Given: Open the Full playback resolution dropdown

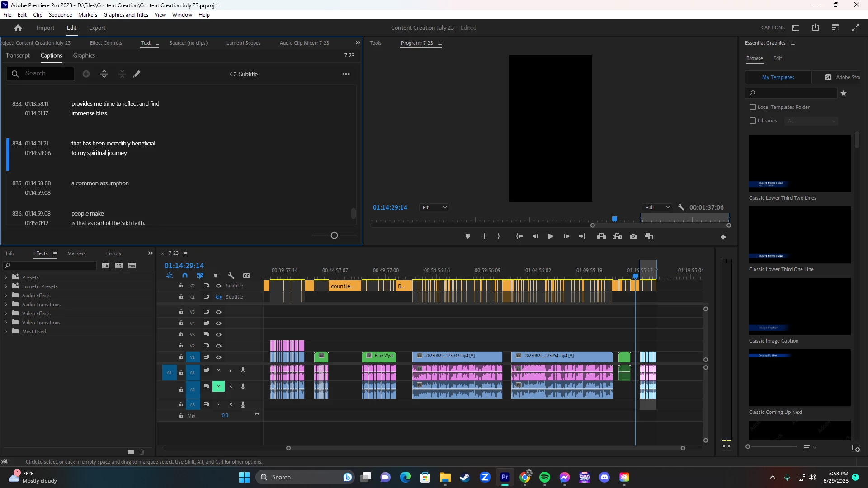Looking at the screenshot, I should point(657,207).
